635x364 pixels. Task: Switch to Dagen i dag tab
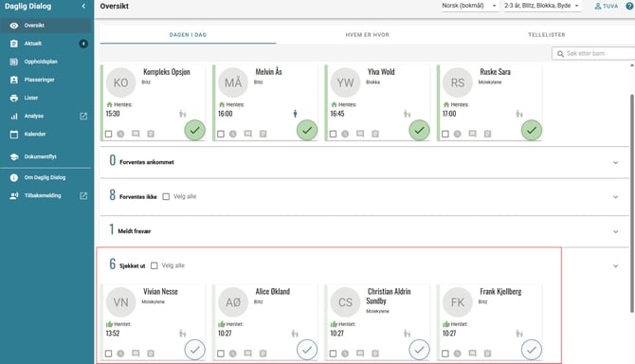(x=188, y=35)
